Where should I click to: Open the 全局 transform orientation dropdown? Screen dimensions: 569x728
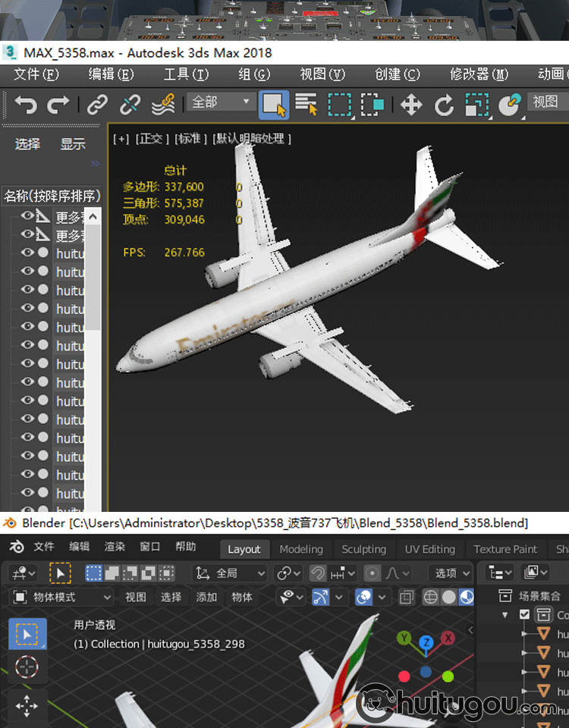pos(231,573)
